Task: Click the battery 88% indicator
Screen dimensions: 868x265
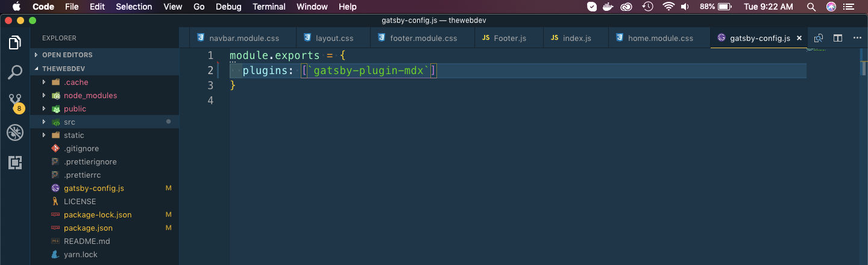Action: 717,7
